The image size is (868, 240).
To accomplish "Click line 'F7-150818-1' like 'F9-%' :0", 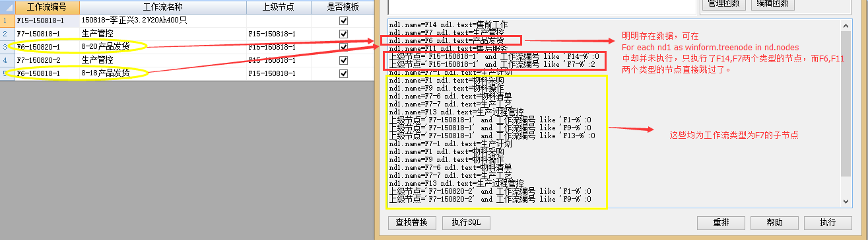I will (x=490, y=128).
